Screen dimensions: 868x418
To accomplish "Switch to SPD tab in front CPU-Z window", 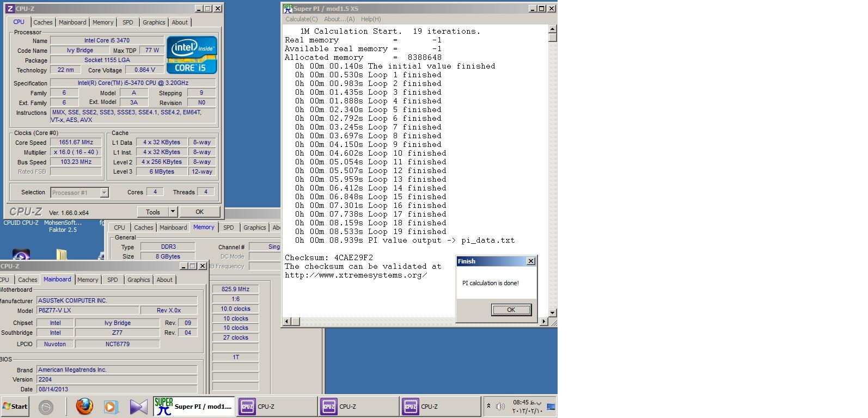I will 127,22.
